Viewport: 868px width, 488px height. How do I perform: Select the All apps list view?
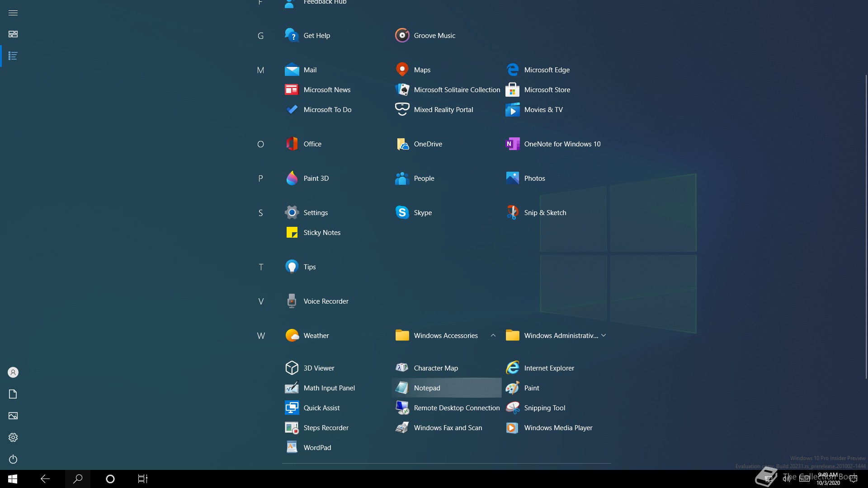click(x=13, y=56)
